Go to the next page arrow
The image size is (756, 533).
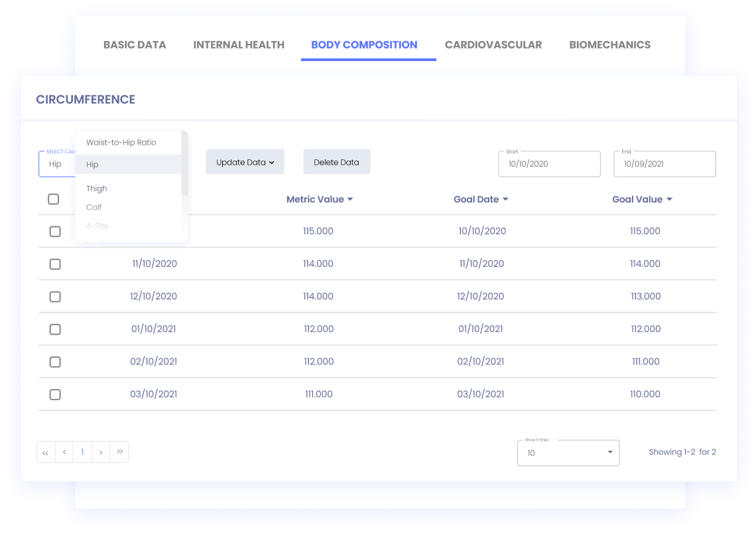click(x=101, y=453)
